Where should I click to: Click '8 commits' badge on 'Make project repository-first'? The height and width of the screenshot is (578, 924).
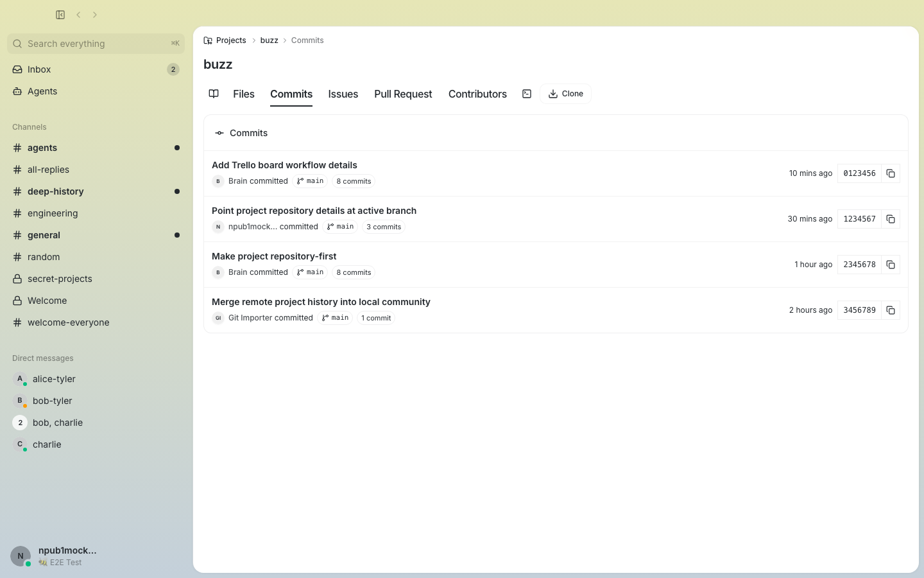354,272
